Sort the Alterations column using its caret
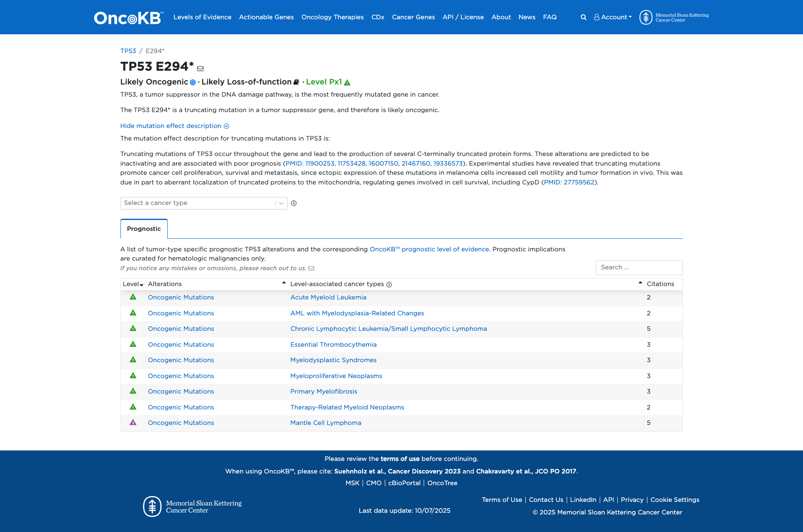The width and height of the screenshot is (803, 532). (283, 283)
